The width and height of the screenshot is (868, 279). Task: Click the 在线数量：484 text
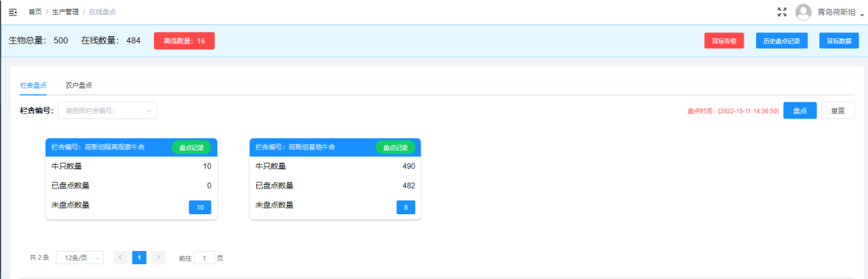pos(110,40)
